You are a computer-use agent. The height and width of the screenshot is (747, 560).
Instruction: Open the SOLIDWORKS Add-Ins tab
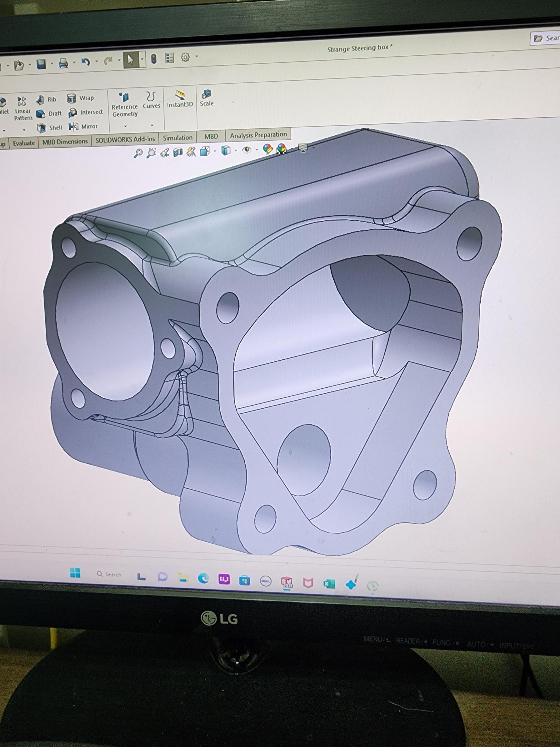125,139
